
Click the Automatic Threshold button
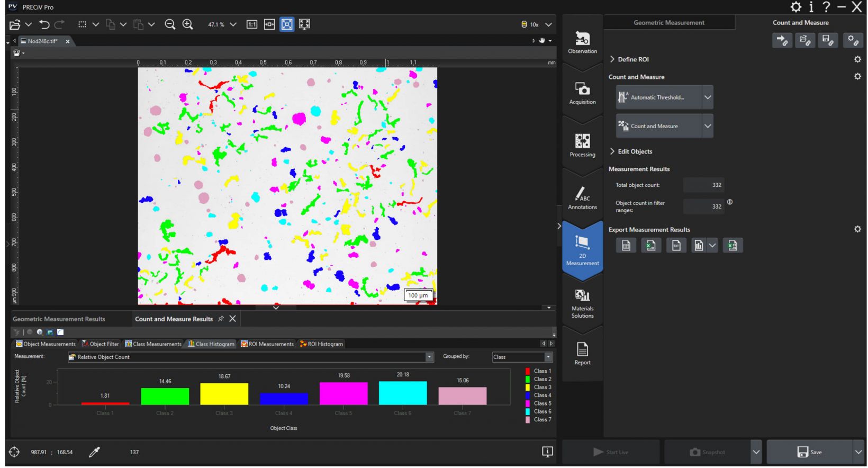[658, 97]
